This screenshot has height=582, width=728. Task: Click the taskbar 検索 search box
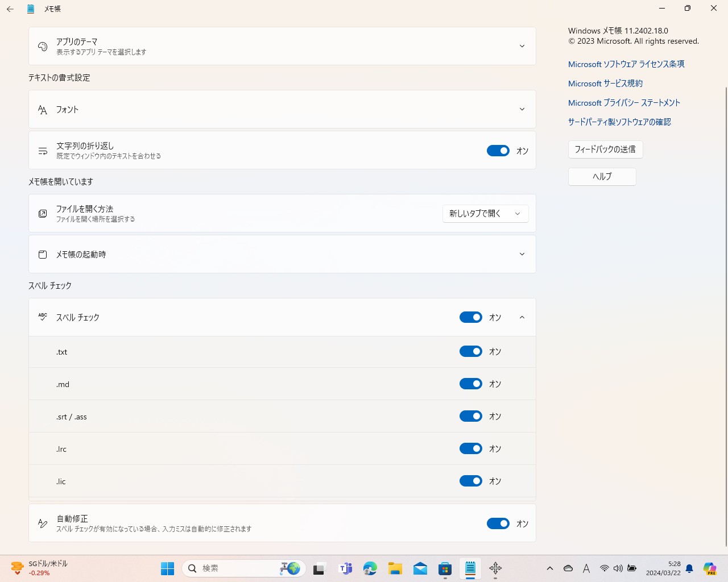244,568
